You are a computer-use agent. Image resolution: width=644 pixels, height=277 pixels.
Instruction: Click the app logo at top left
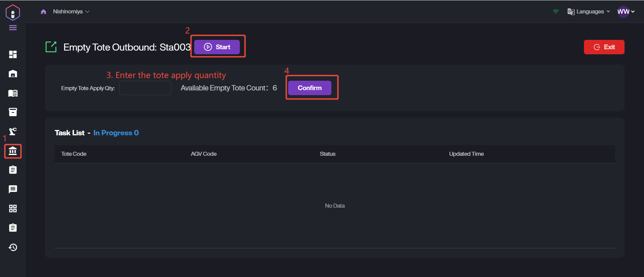[13, 13]
